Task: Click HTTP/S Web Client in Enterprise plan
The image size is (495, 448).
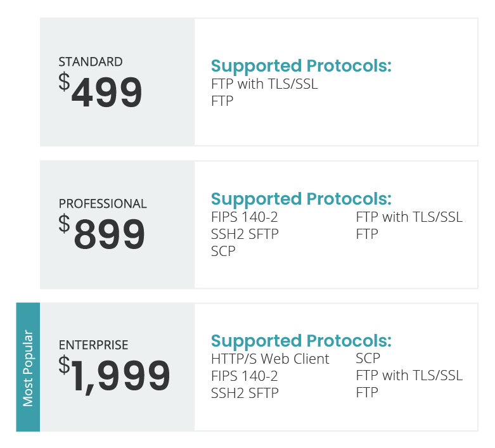Action: pyautogui.click(x=270, y=359)
